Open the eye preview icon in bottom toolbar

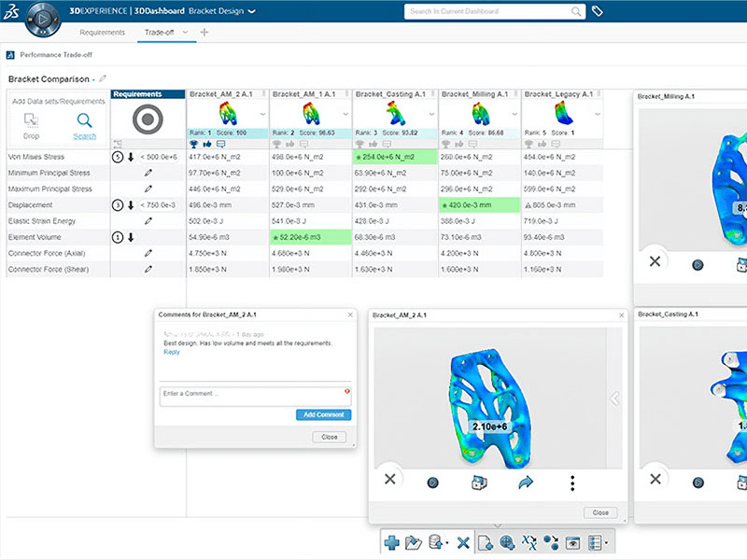pyautogui.click(x=573, y=542)
